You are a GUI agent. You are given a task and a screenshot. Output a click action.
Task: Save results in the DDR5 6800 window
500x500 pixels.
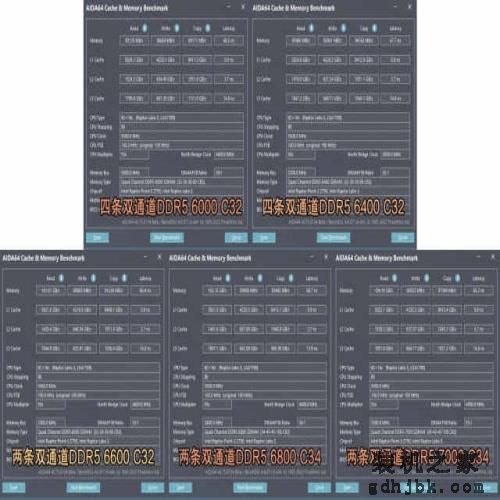[x=181, y=488]
